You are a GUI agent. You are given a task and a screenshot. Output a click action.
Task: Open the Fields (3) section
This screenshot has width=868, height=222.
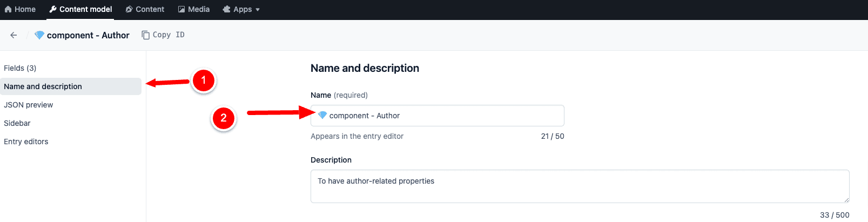[20, 68]
